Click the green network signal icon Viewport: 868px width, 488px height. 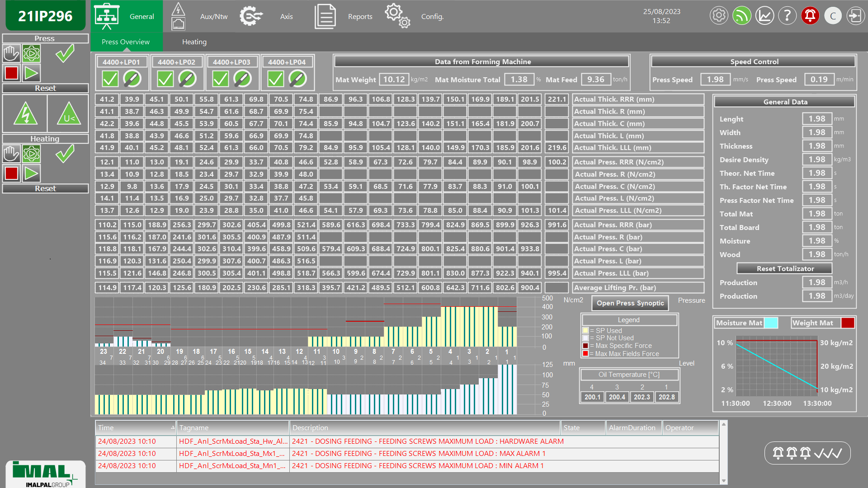click(x=741, y=16)
